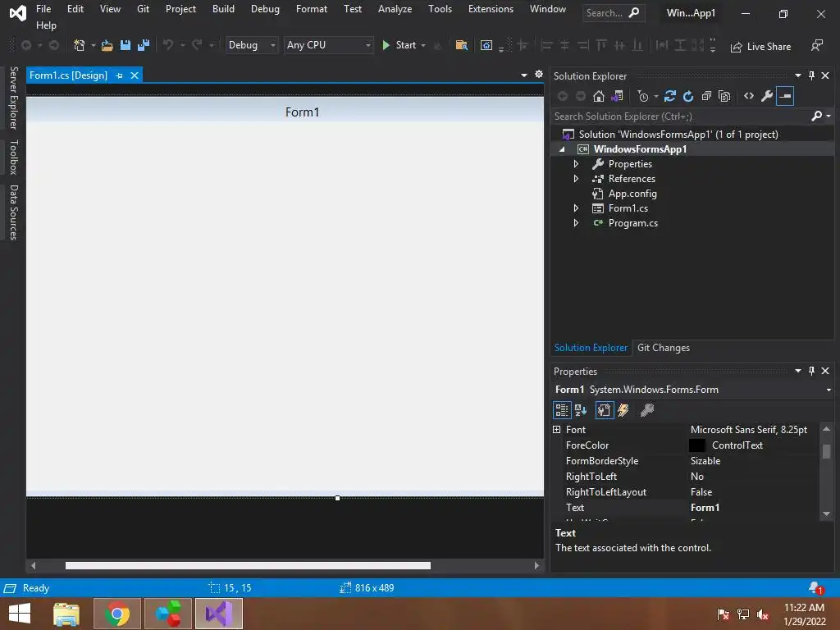Click the Open File folder icon
The image size is (840, 630).
(x=107, y=46)
